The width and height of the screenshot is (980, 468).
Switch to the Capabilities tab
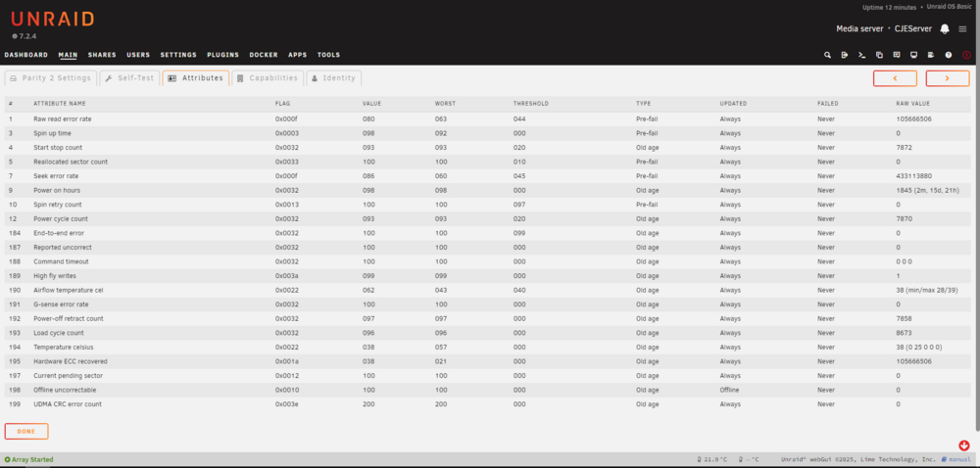[268, 78]
